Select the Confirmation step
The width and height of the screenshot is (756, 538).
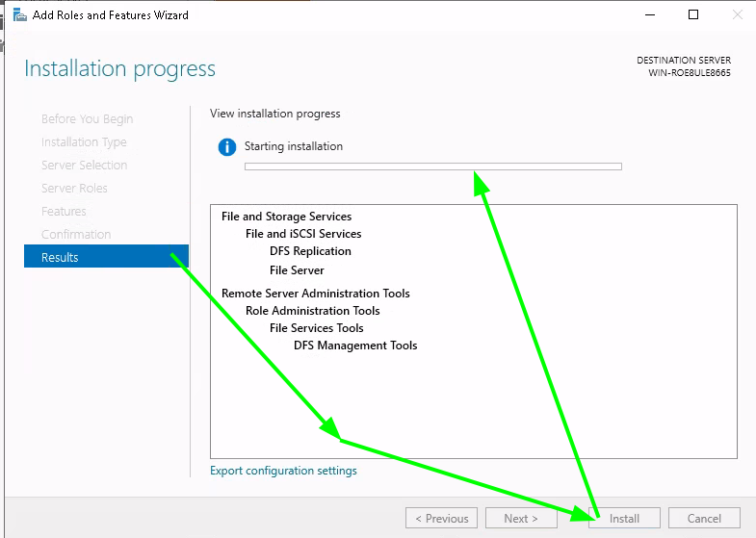76,234
